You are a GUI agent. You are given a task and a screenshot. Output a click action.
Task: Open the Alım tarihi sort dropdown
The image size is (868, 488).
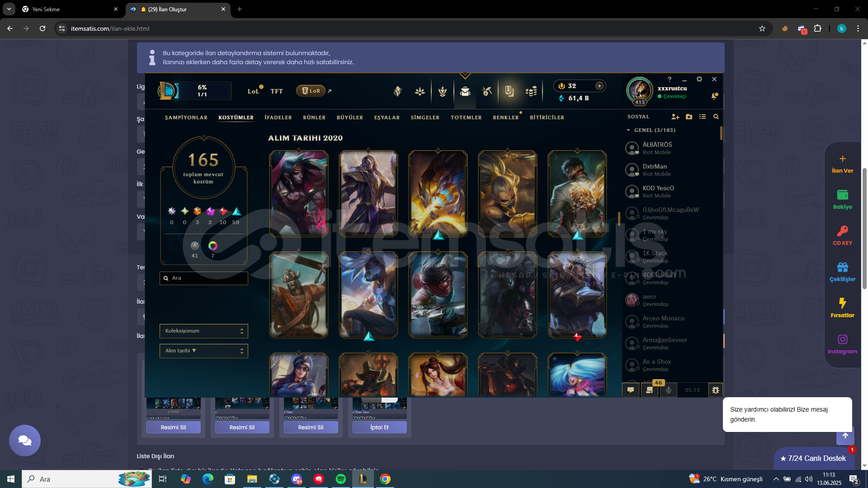point(204,351)
